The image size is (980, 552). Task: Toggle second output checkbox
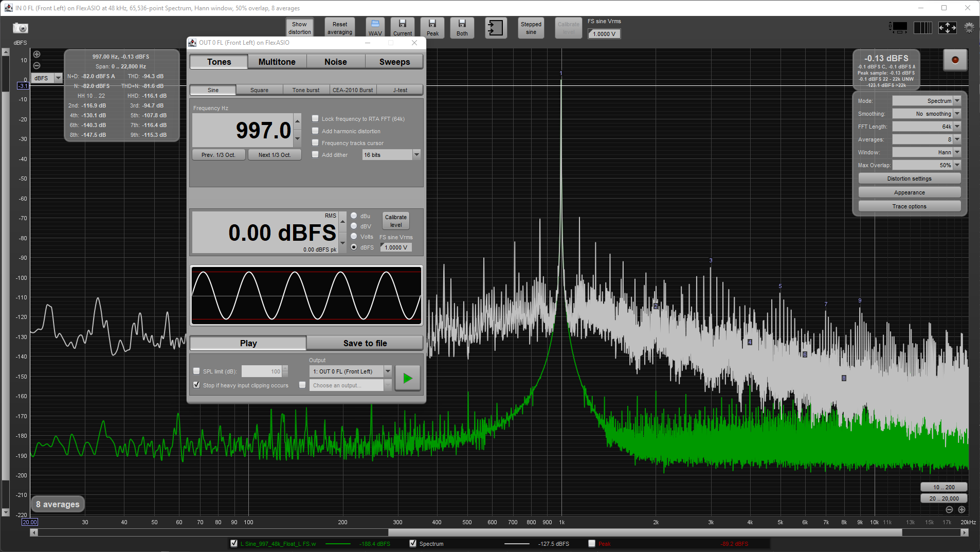302,385
